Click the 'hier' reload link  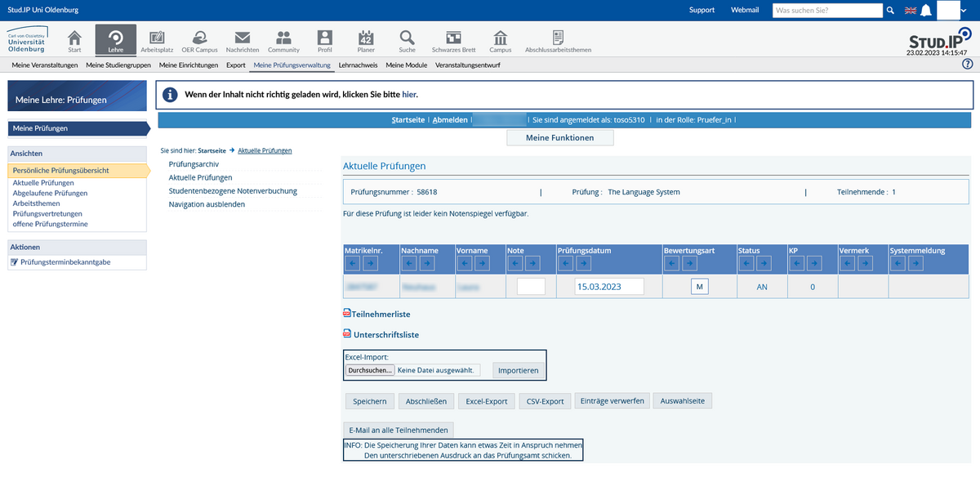(x=408, y=95)
